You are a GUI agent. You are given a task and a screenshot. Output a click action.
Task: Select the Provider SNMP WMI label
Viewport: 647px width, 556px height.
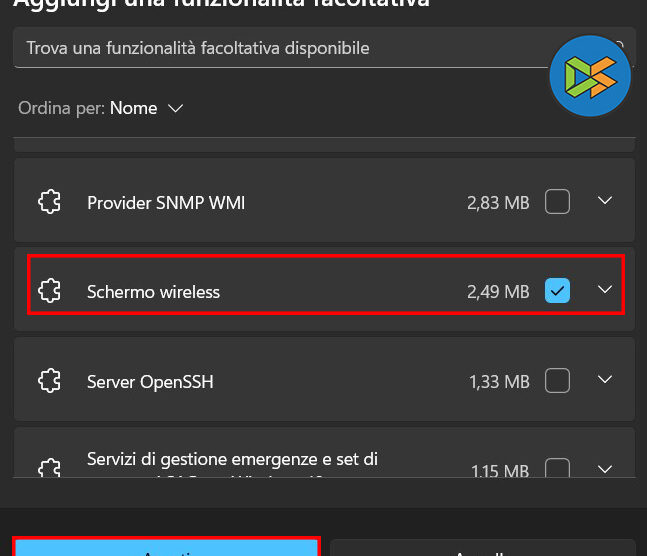[166, 203]
